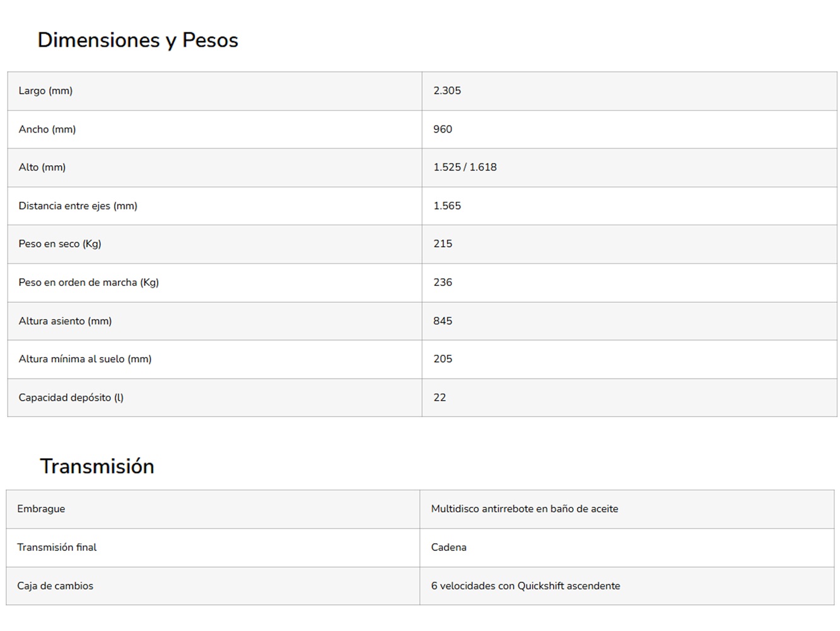Viewport: 840px width, 631px height.
Task: Click the Cadena final transmission value
Action: 449,547
